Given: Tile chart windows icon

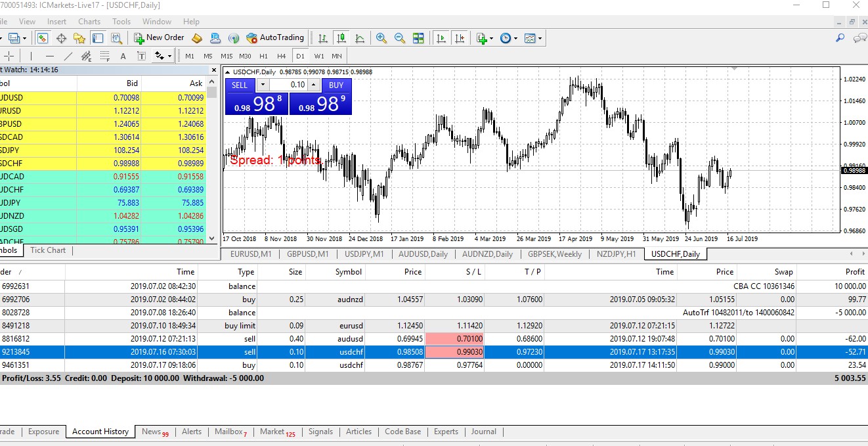Looking at the screenshot, I should point(418,38).
